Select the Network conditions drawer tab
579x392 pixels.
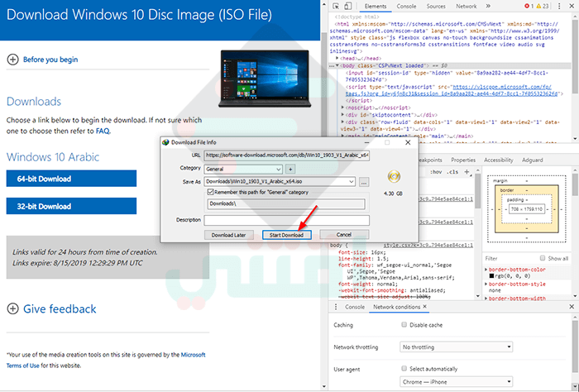tap(396, 307)
